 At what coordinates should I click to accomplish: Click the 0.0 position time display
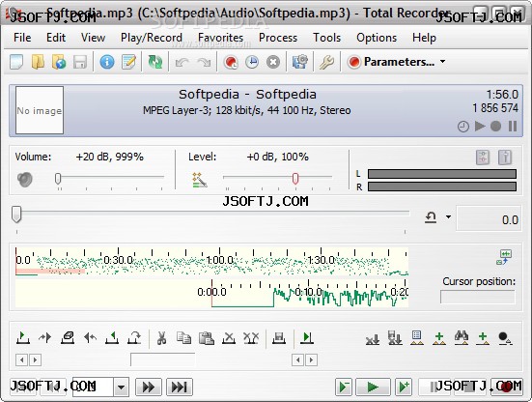pos(489,219)
